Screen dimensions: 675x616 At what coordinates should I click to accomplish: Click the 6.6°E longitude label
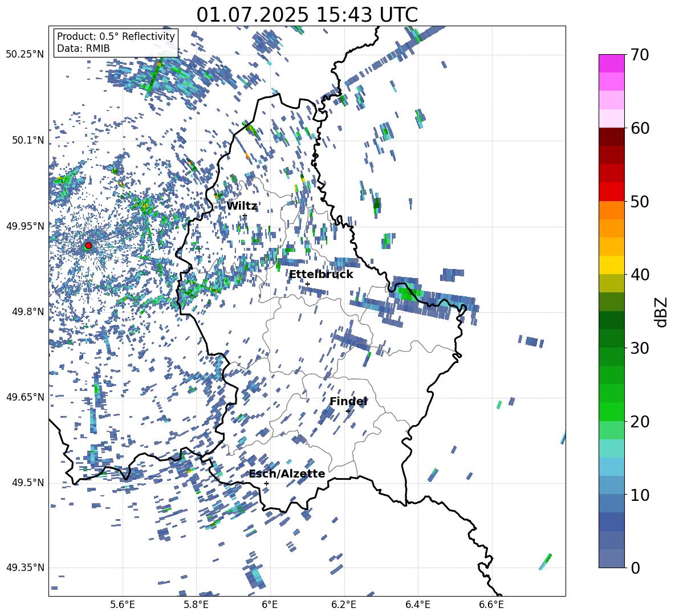(x=491, y=605)
